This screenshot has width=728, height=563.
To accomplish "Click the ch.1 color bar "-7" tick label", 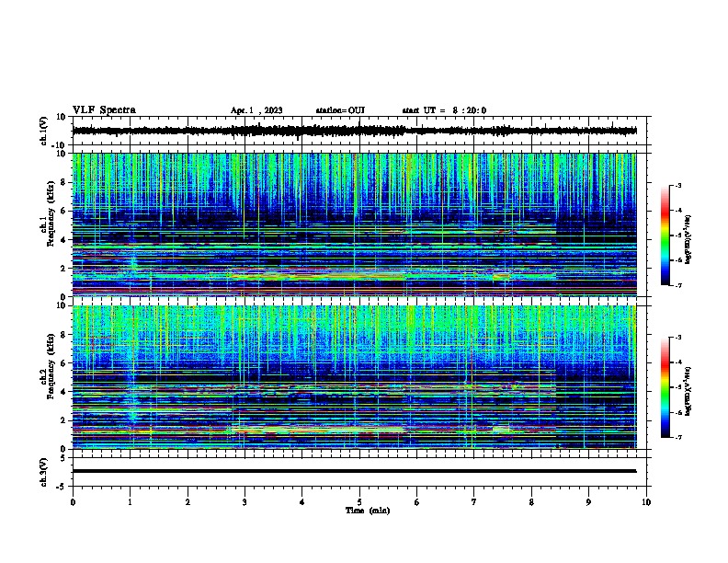I will [677, 285].
